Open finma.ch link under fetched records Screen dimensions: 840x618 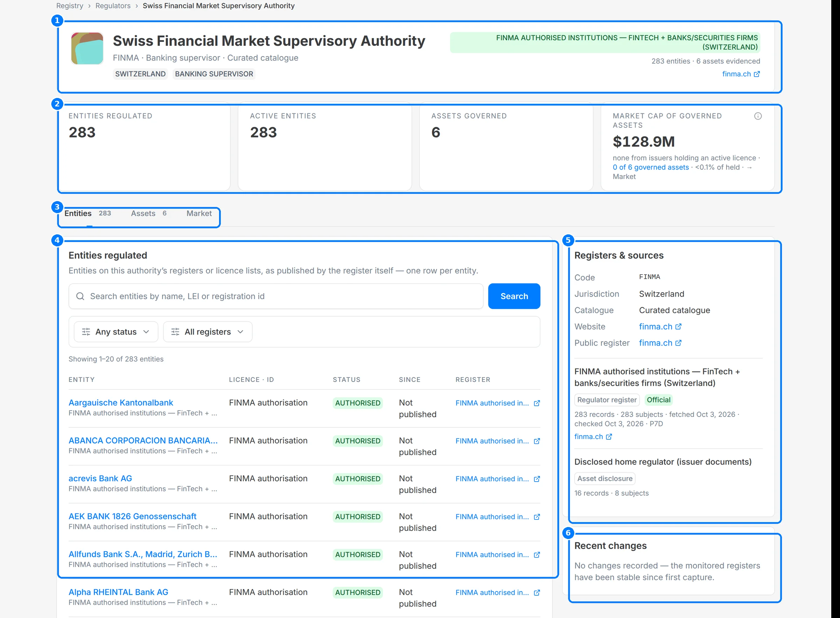pyautogui.click(x=593, y=436)
